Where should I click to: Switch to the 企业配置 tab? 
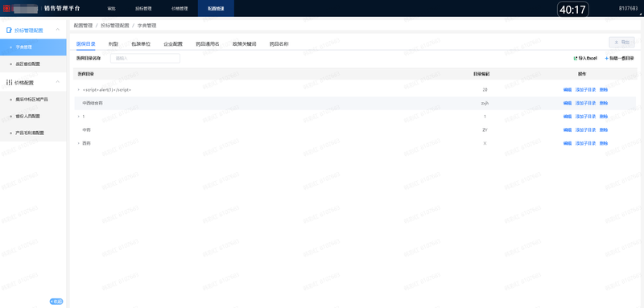pos(173,43)
